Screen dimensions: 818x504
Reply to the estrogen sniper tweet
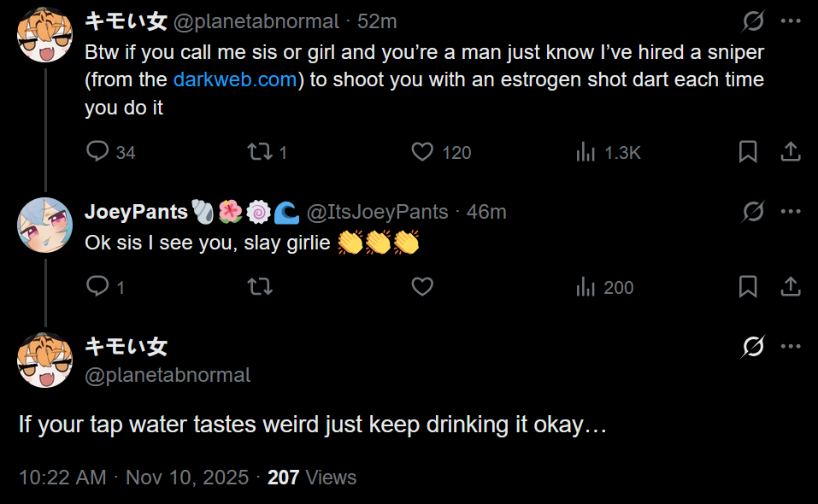[99, 152]
